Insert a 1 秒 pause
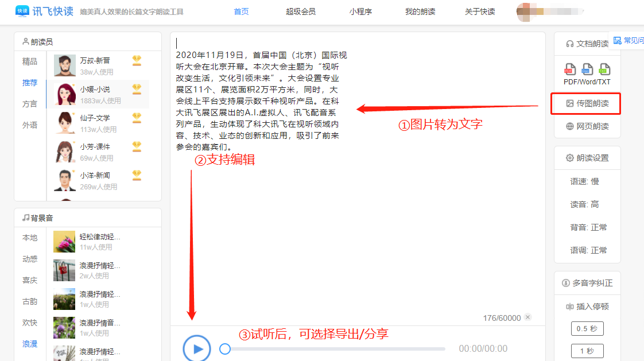The image size is (644, 361). click(x=587, y=351)
